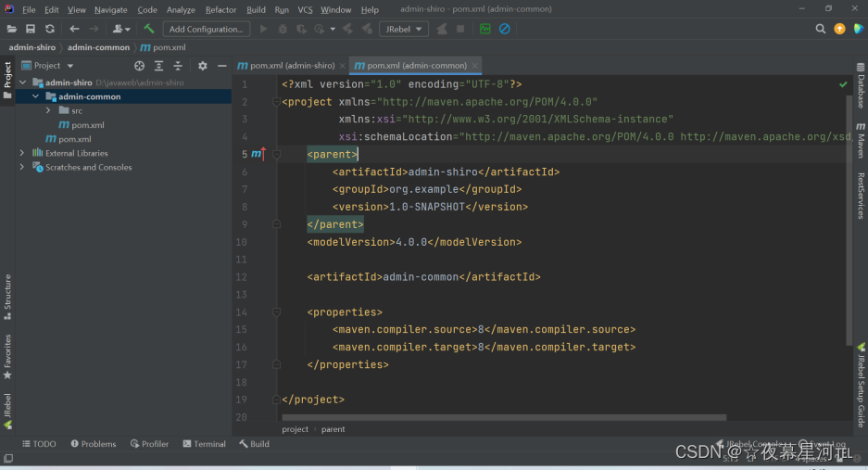Open the Refactor menu
This screenshot has height=470, width=868.
tap(220, 9)
